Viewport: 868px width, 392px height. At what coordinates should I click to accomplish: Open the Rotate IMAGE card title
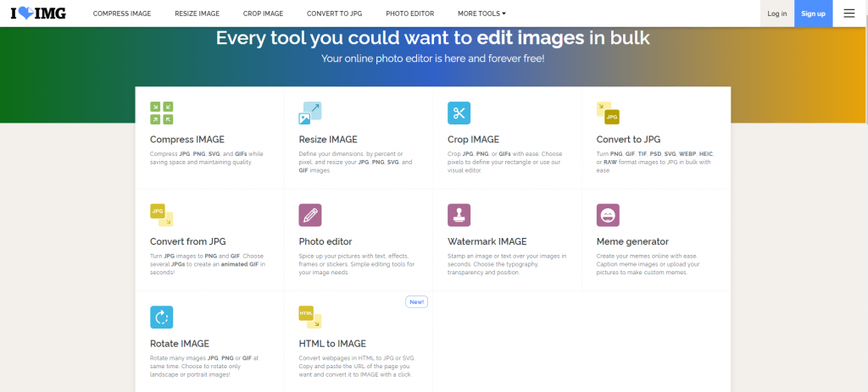coord(180,344)
